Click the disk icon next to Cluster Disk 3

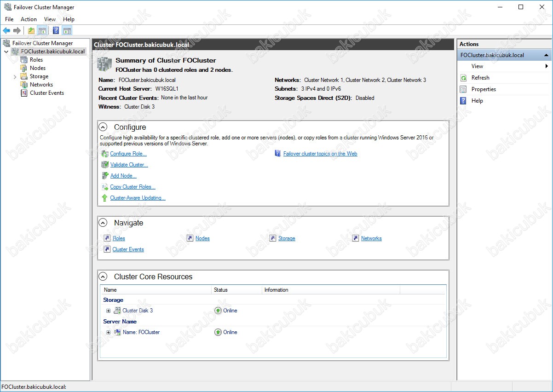click(x=117, y=311)
